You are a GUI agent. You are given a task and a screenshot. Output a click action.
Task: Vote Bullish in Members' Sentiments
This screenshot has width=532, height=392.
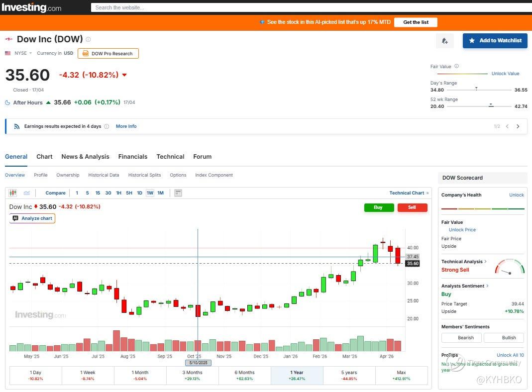click(x=504, y=338)
